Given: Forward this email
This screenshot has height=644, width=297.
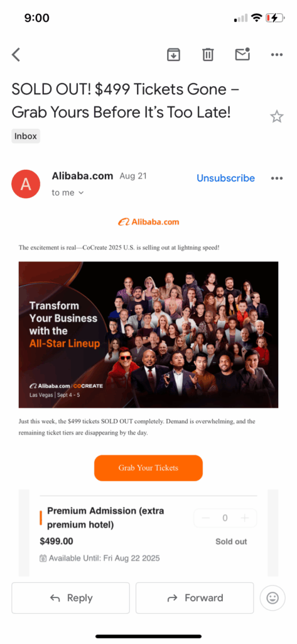Looking at the screenshot, I should tap(195, 598).
